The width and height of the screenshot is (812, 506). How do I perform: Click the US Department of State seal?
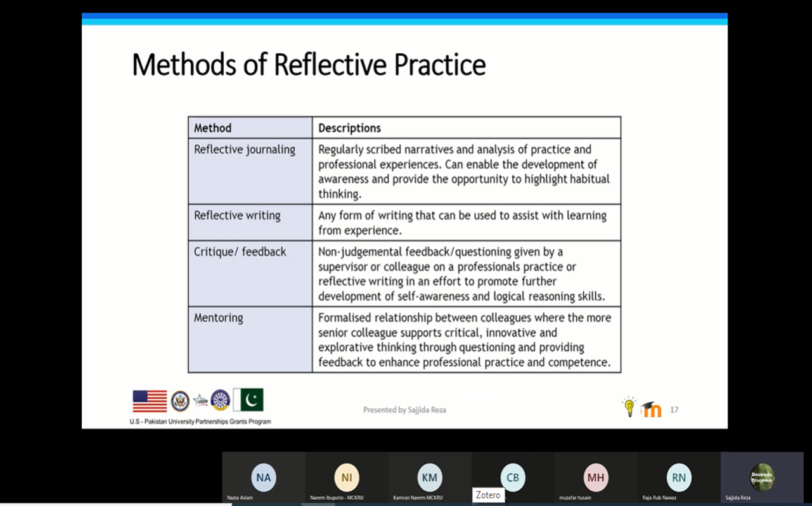(180, 401)
